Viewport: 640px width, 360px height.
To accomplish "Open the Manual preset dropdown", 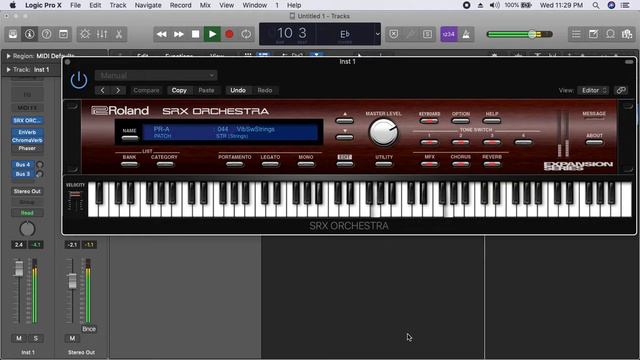I will pyautogui.click(x=156, y=76).
